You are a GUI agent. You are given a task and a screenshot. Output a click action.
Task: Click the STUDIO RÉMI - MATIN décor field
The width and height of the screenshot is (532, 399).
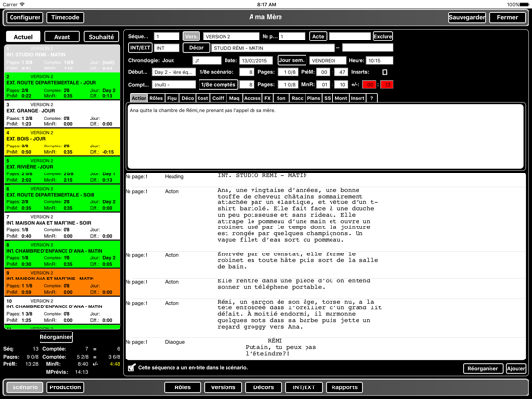[x=273, y=48]
